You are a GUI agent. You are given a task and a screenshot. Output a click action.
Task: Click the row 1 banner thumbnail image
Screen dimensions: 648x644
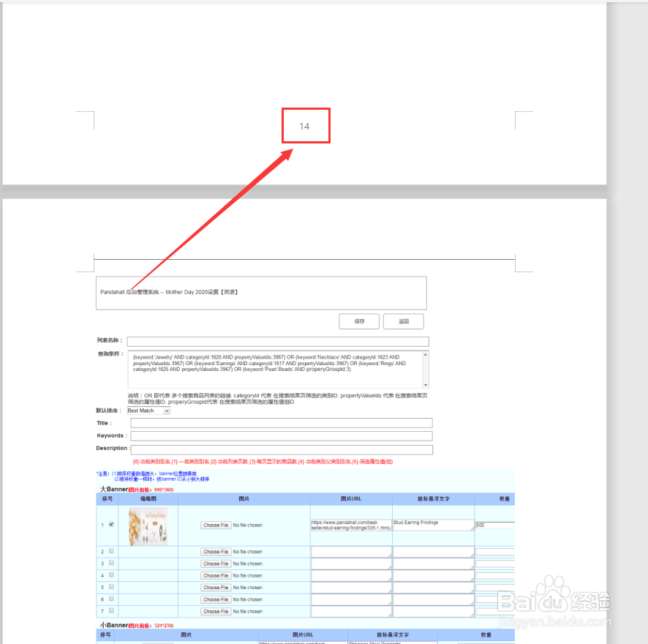click(148, 526)
